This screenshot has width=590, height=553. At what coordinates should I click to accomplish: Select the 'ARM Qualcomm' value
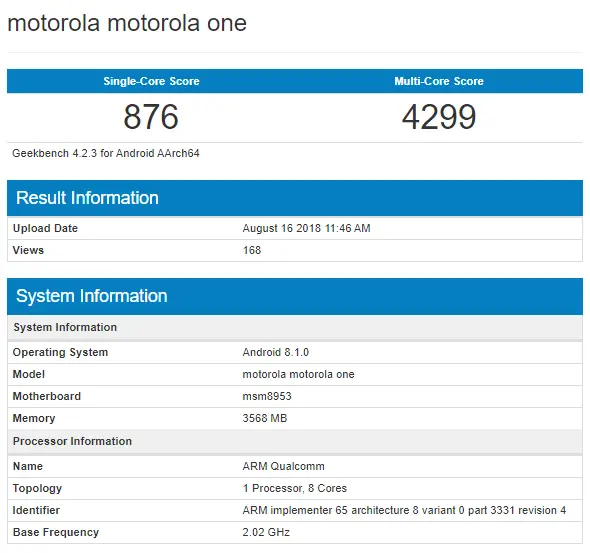(283, 466)
